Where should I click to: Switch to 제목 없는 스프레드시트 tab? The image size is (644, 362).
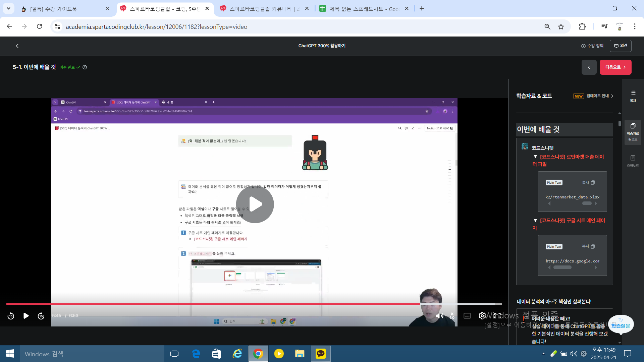tap(364, 9)
